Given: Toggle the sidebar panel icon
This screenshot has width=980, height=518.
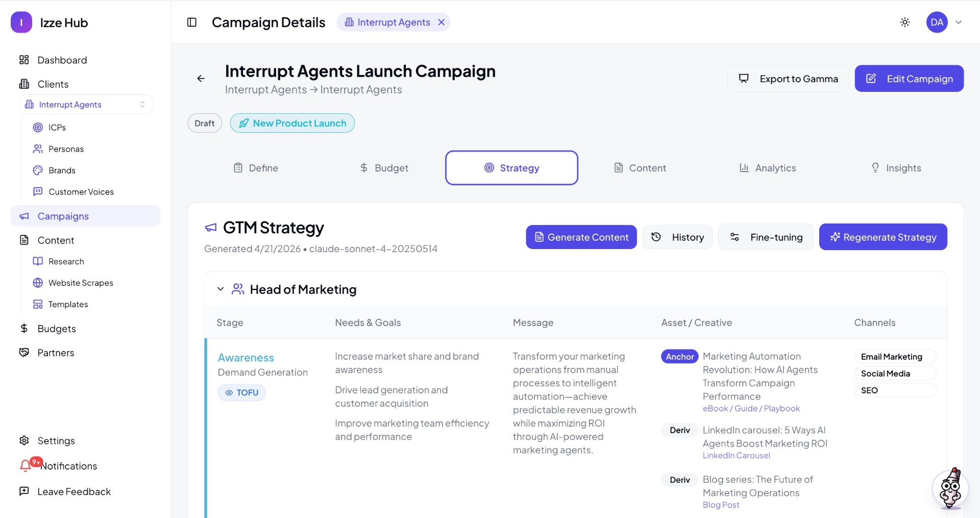Looking at the screenshot, I should pos(192,22).
